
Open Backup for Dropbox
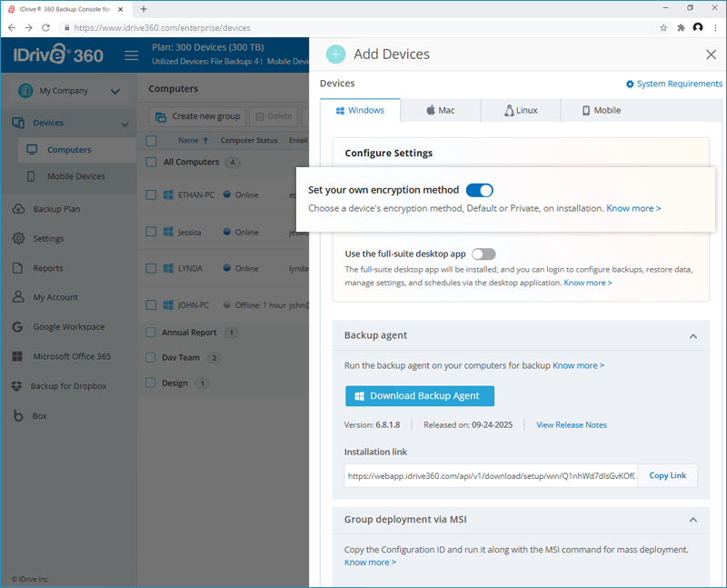click(x=68, y=386)
